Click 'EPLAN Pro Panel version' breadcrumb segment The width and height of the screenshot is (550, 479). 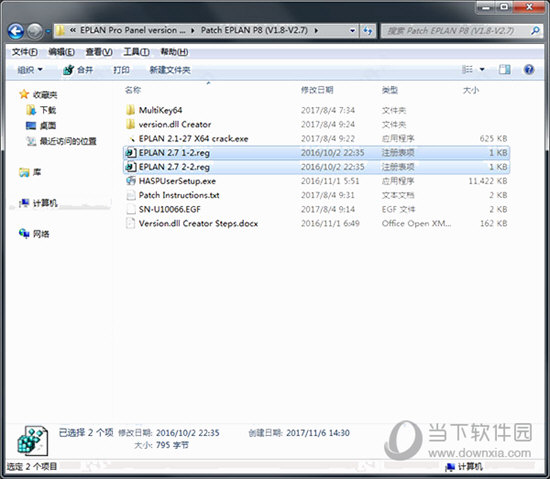click(x=133, y=31)
